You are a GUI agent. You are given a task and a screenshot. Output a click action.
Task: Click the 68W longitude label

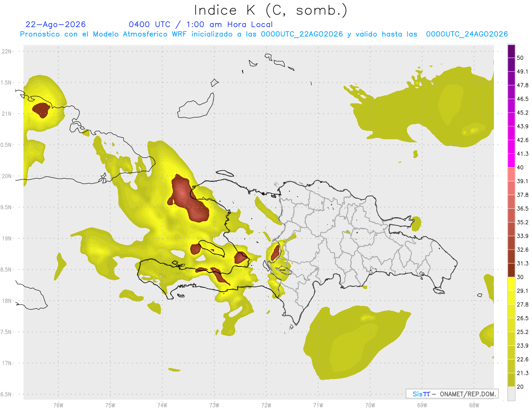coord(474,405)
